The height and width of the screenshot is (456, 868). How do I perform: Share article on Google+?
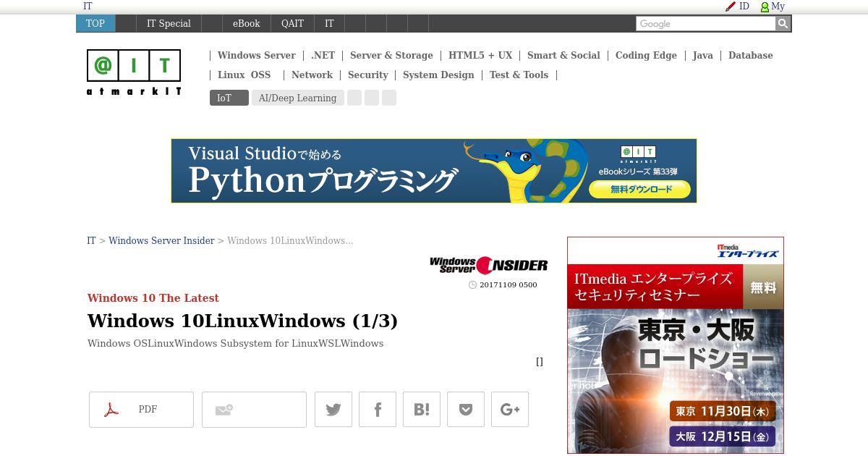click(510, 410)
